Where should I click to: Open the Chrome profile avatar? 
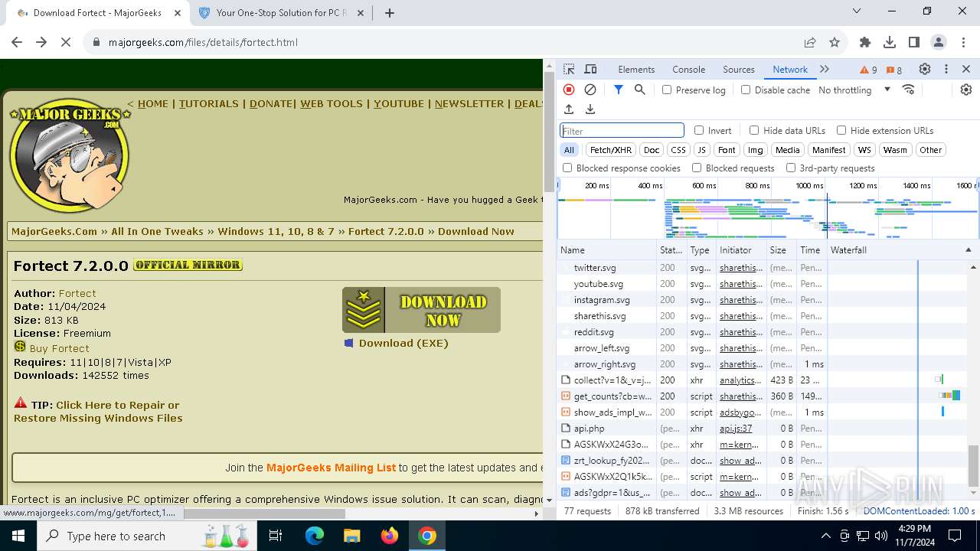(939, 42)
